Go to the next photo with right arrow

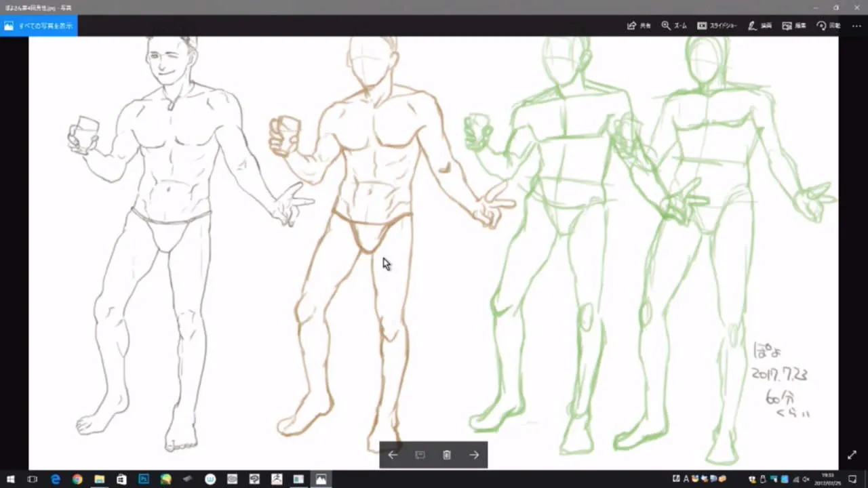click(474, 455)
